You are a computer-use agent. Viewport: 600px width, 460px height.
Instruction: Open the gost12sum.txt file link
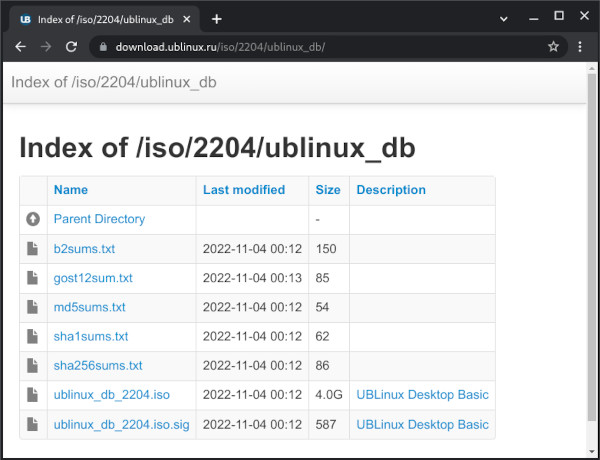tap(93, 278)
